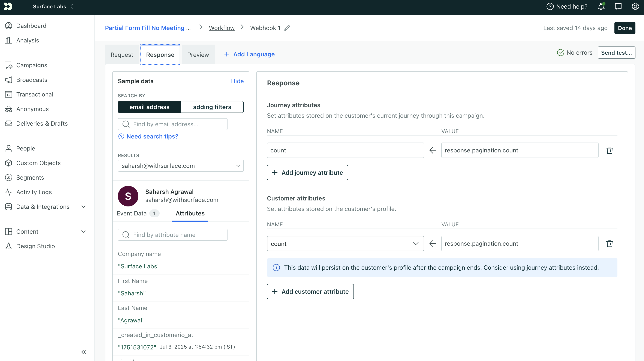Open the Transactional messages section
Image resolution: width=644 pixels, height=361 pixels.
point(35,94)
